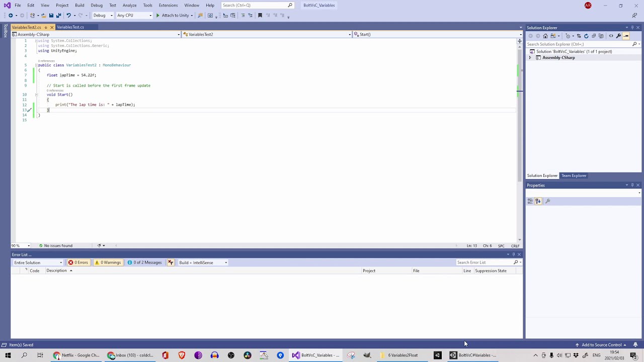Click Show All Files icon

(x=601, y=36)
